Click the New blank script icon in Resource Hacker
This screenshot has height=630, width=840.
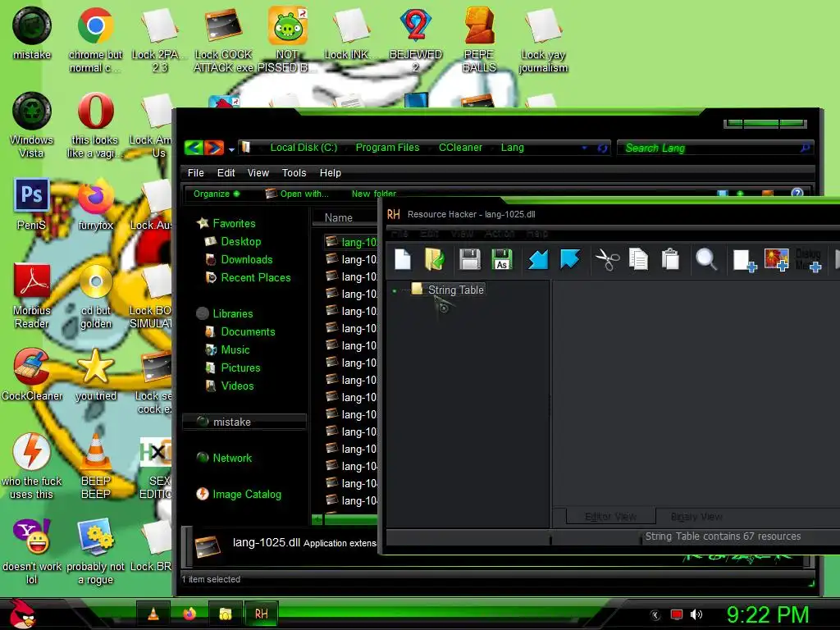[403, 260]
